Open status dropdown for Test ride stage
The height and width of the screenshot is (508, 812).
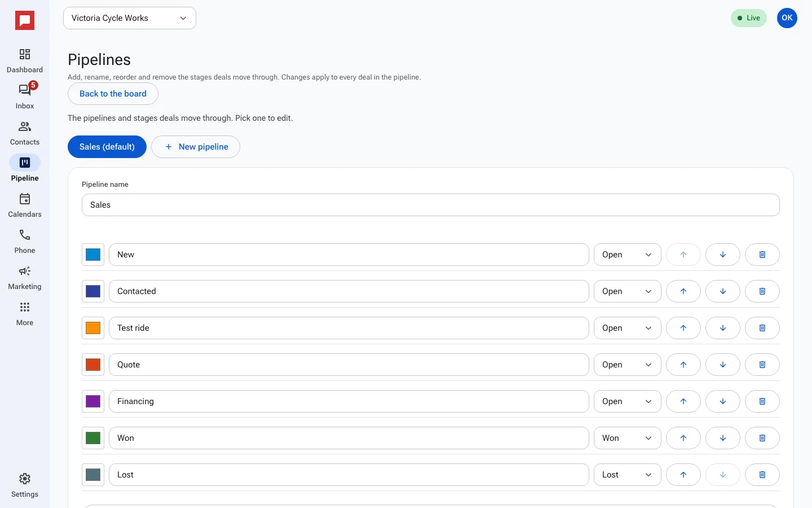[x=628, y=328]
